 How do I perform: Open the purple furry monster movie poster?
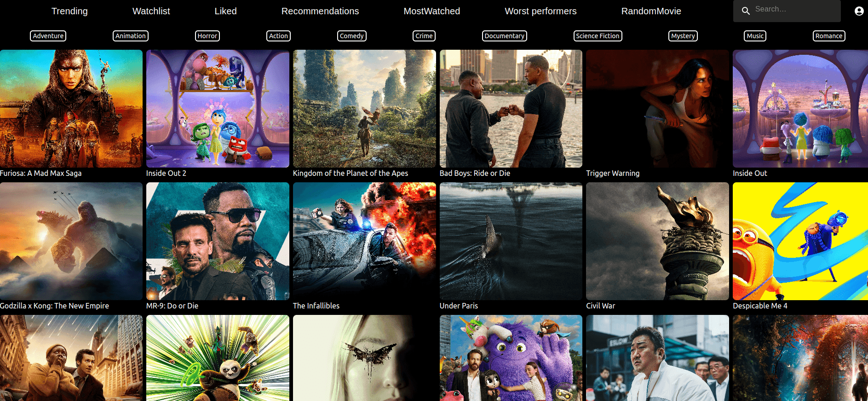511,358
